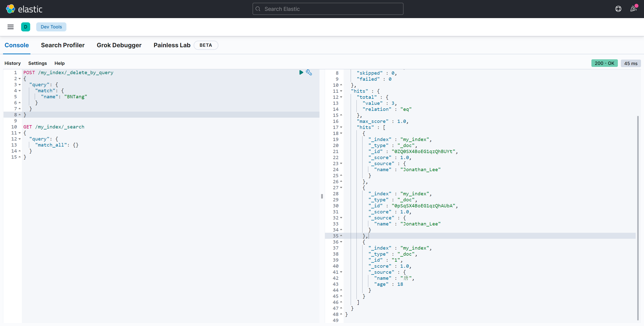Open console History
The image size is (644, 326).
tap(13, 63)
